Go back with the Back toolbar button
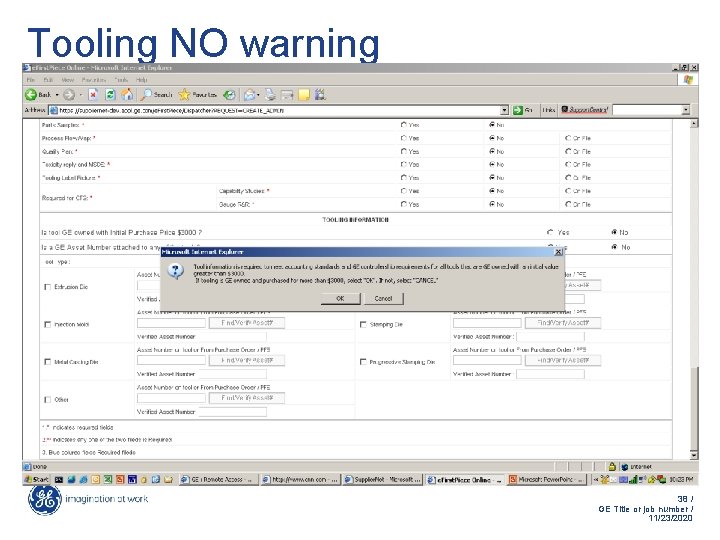 tap(39, 95)
